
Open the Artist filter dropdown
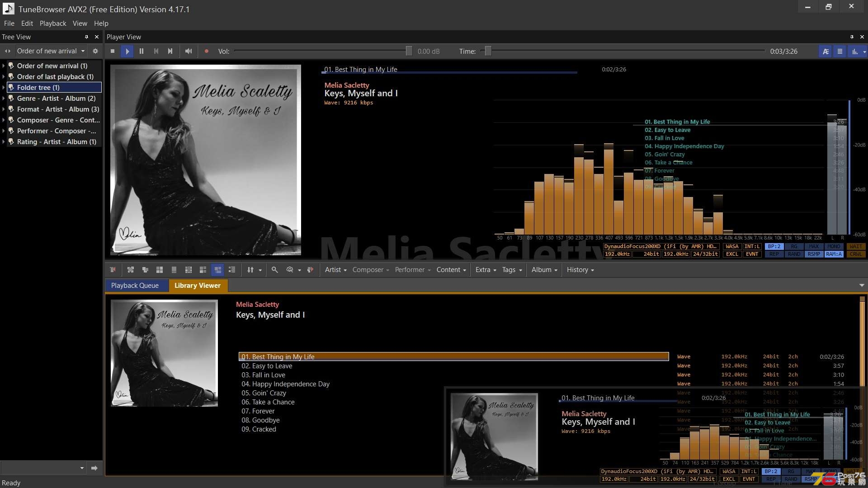(335, 270)
